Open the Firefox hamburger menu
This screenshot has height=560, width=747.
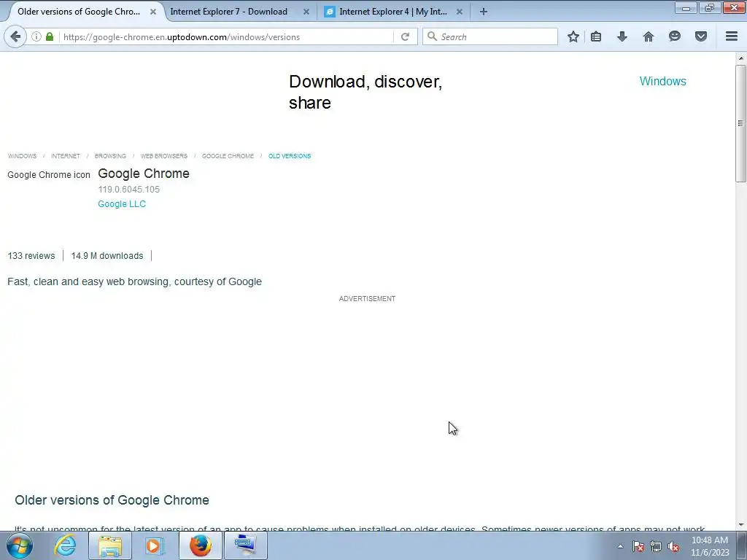pos(732,36)
